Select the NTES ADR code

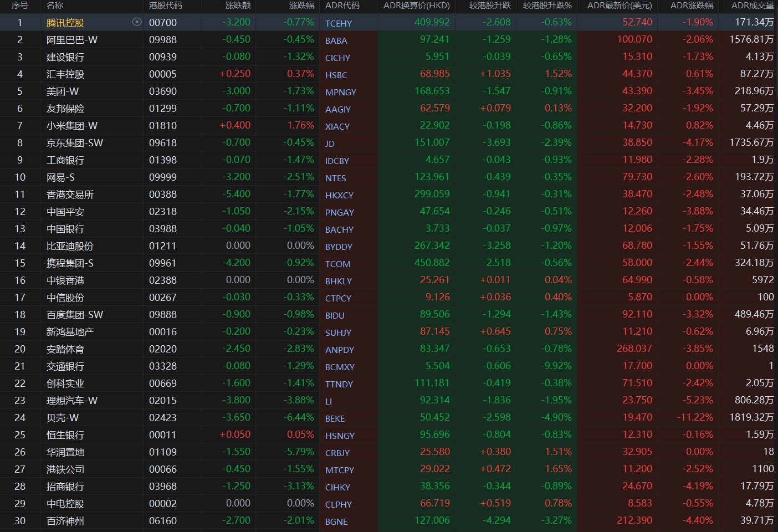pos(336,178)
